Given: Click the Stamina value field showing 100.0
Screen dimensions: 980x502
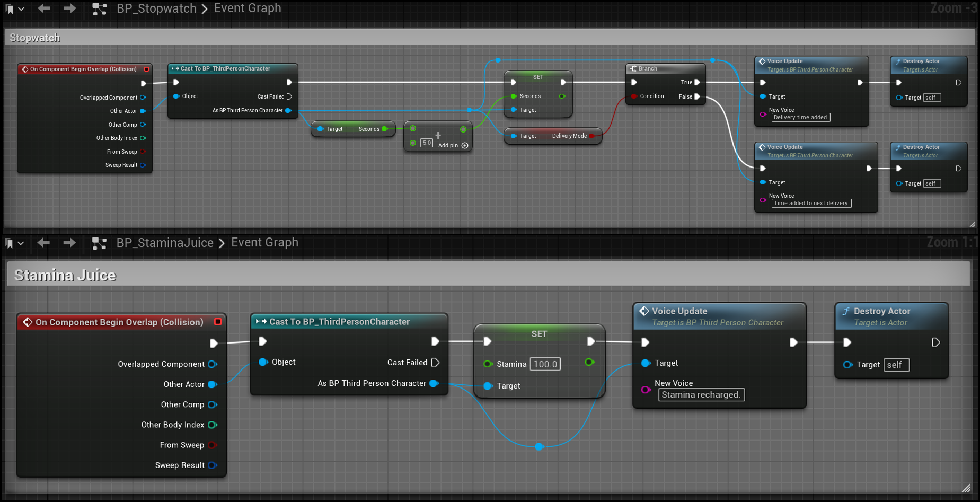Looking at the screenshot, I should 545,364.
